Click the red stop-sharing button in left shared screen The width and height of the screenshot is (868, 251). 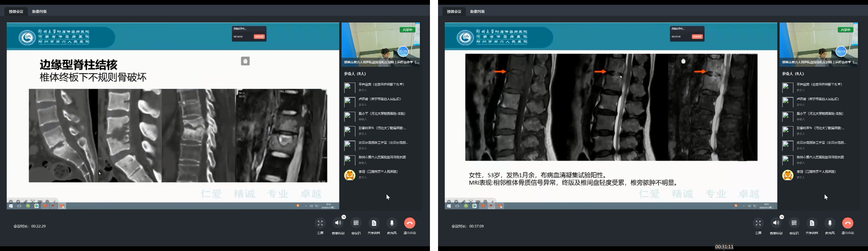point(259,37)
